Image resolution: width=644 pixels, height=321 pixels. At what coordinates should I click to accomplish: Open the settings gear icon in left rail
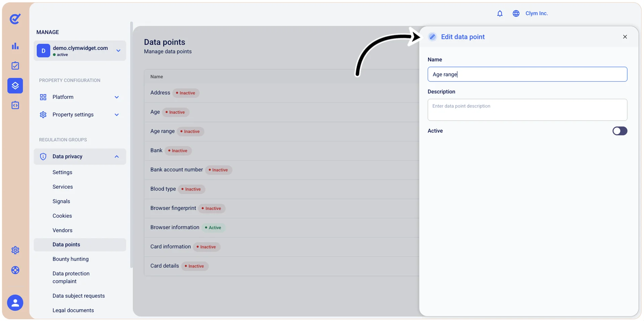15,250
